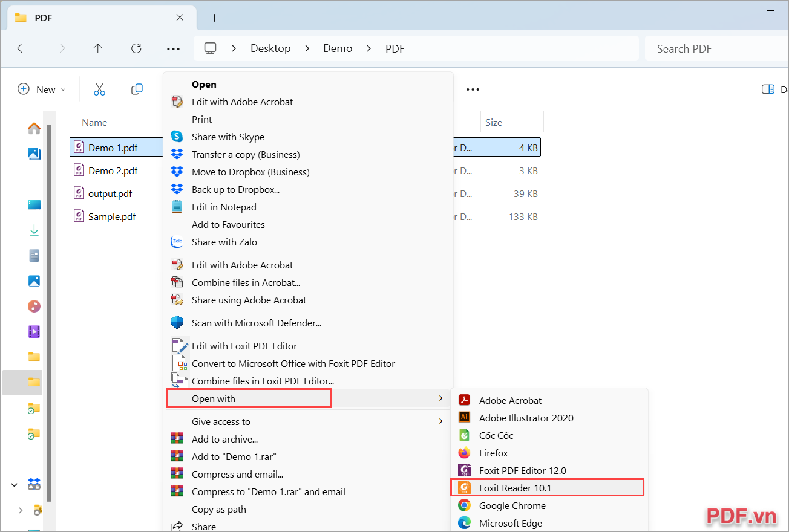Select the Demo 2.pdf file
This screenshot has width=789, height=532.
pyautogui.click(x=113, y=170)
